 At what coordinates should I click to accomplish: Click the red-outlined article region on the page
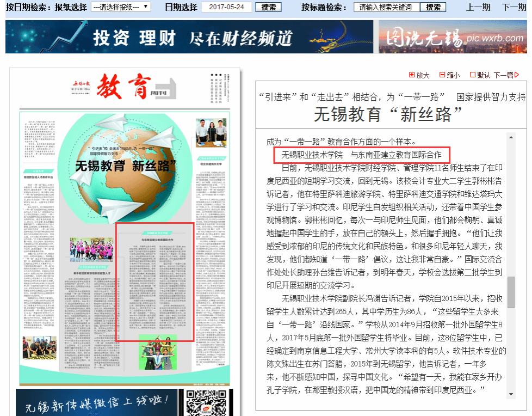coord(156,282)
